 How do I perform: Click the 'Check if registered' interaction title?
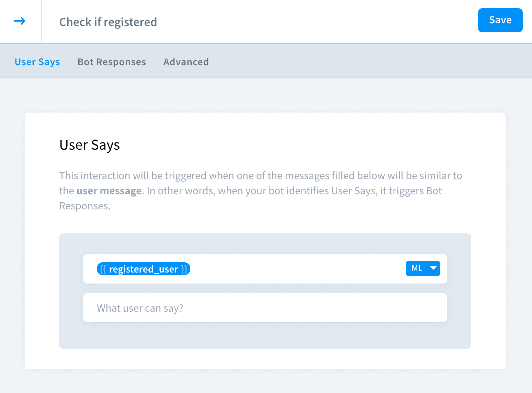click(108, 22)
